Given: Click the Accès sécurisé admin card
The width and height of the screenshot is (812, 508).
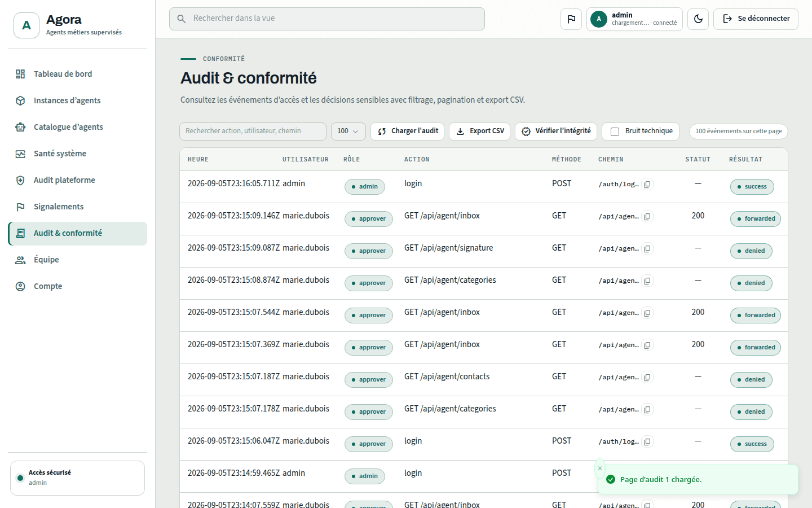Looking at the screenshot, I should (77, 478).
